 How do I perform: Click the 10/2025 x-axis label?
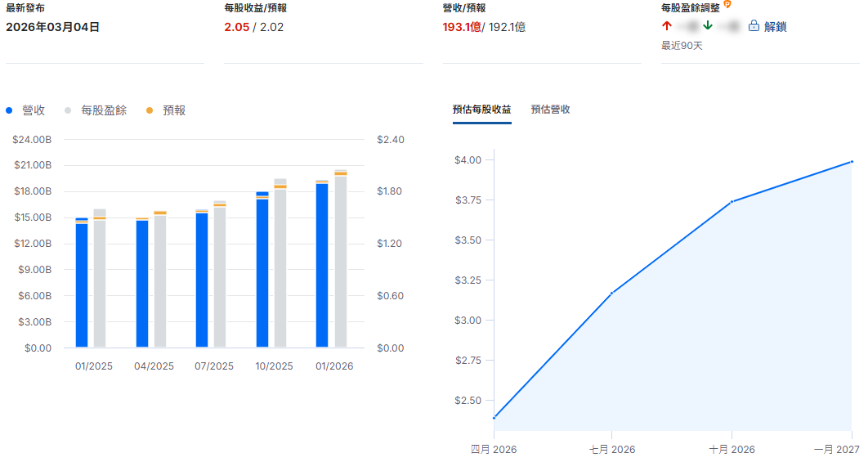tap(274, 366)
